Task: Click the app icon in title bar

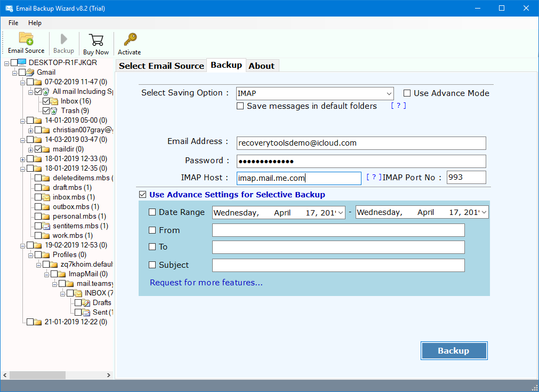Action: click(x=9, y=8)
